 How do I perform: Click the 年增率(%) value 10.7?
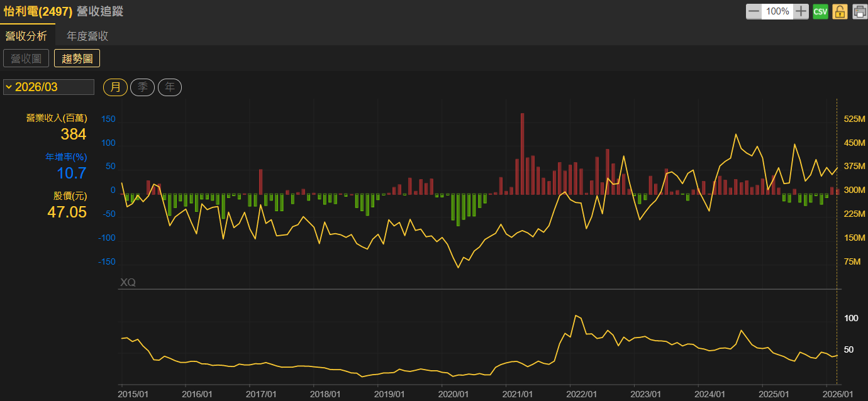click(72, 173)
